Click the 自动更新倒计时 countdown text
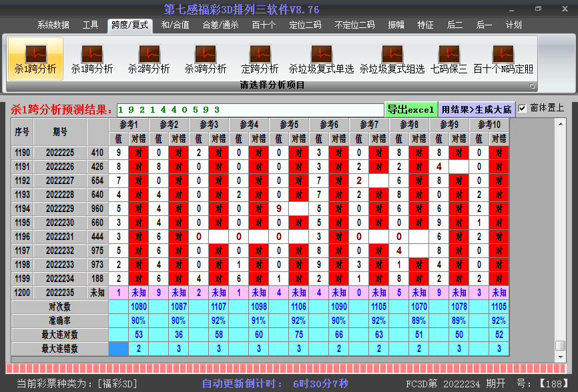Image resolution: width=578 pixels, height=392 pixels. [x=275, y=384]
